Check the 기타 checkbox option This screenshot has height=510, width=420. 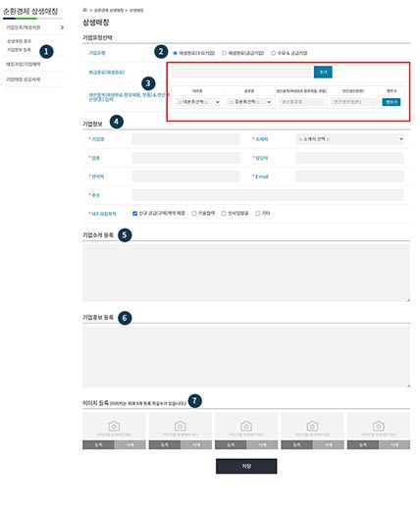click(258, 214)
